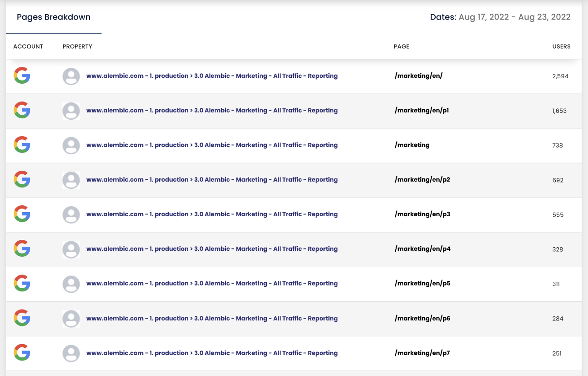Click the avatar icon in /marketing/en/p1 row
Viewport: 588px width, 376px height.
[71, 111]
